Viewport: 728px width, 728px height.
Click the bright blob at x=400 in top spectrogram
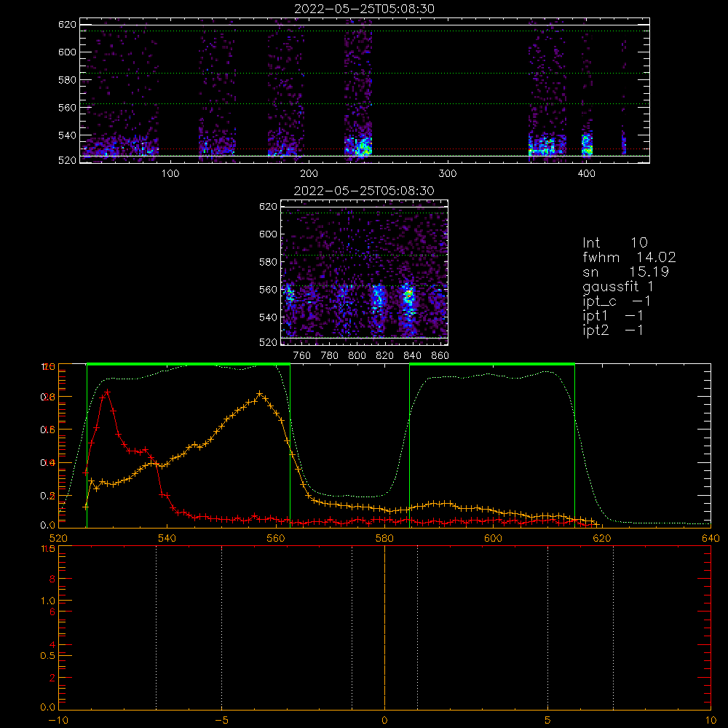coord(587,145)
